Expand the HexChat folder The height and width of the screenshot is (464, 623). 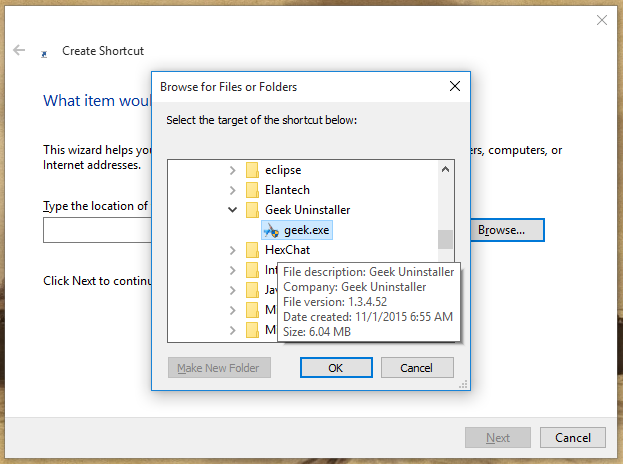(233, 250)
